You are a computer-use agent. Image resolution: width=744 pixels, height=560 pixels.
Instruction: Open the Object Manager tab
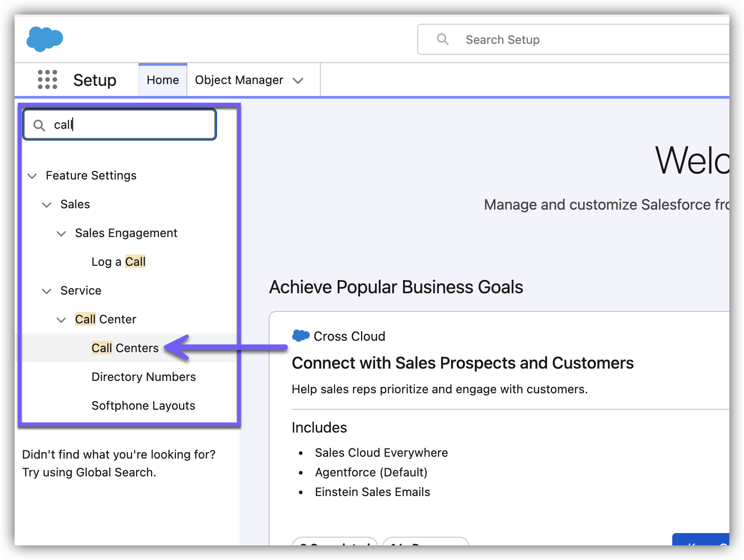[239, 80]
